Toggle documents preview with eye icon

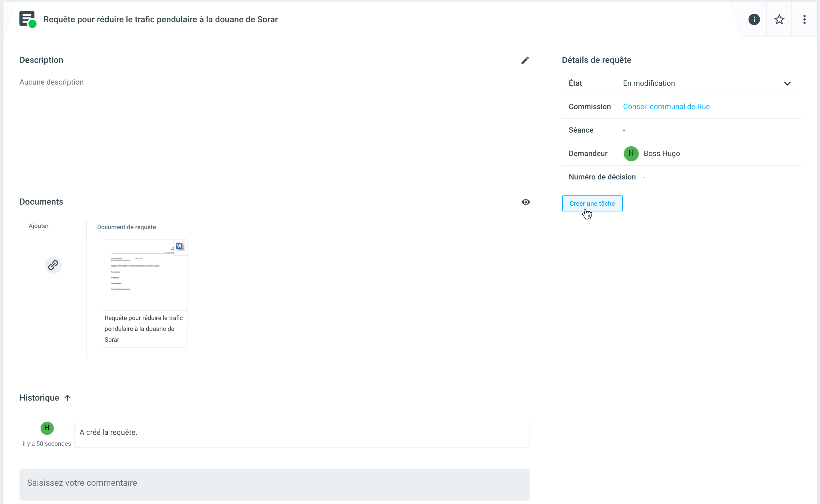(526, 202)
